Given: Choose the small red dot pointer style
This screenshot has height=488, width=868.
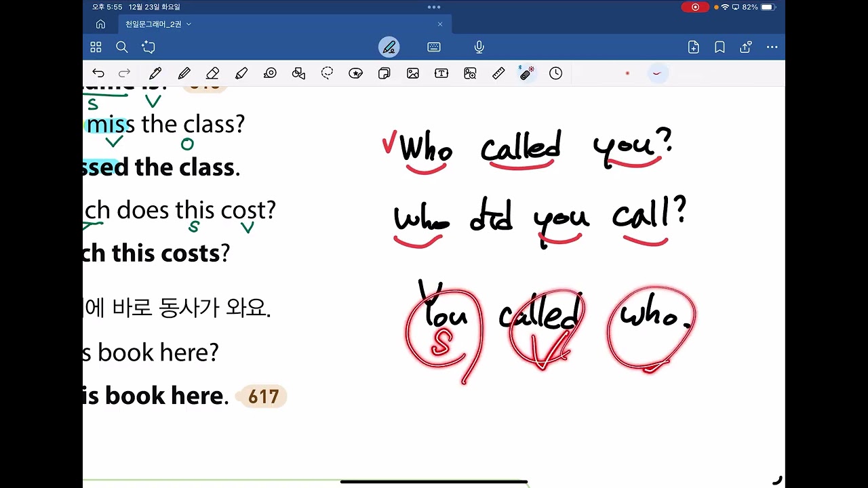Looking at the screenshot, I should click(x=627, y=73).
